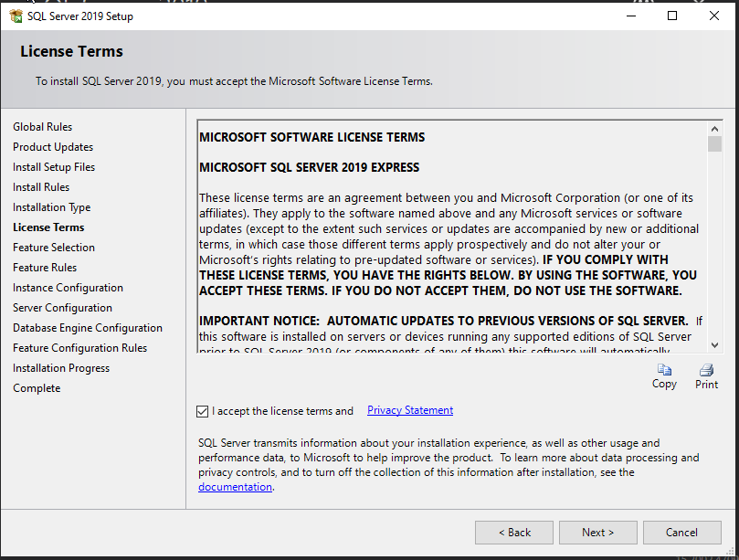Click the Print license terms icon
The image size is (739, 560).
706,370
